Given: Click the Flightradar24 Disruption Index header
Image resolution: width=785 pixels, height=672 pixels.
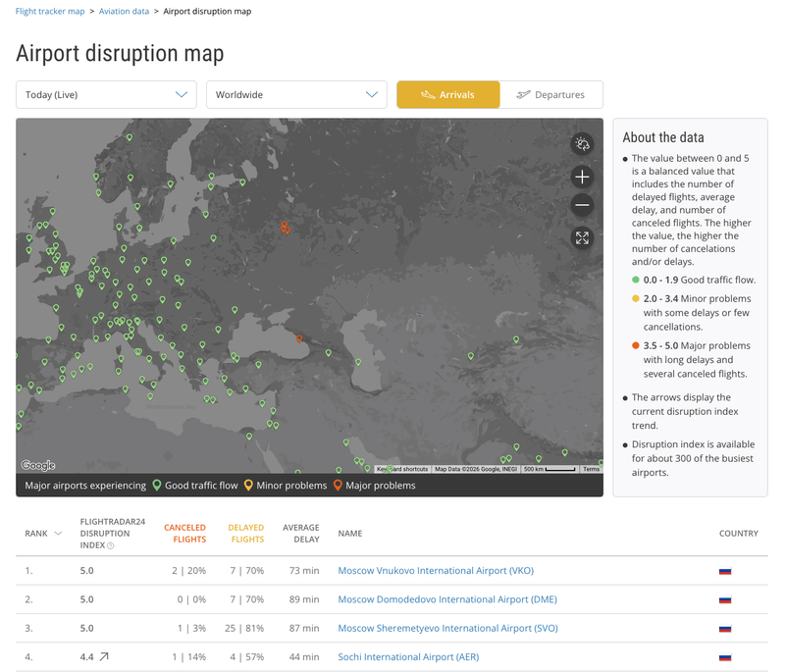Looking at the screenshot, I should [112, 534].
